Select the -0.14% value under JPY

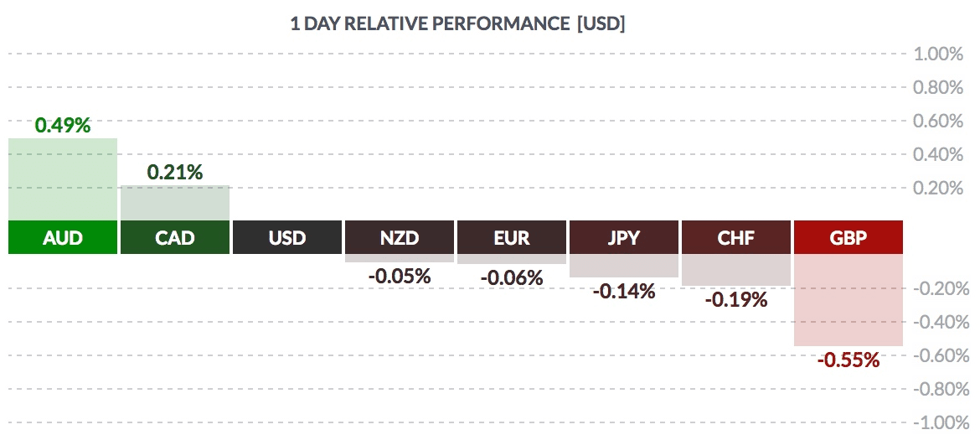click(x=624, y=292)
